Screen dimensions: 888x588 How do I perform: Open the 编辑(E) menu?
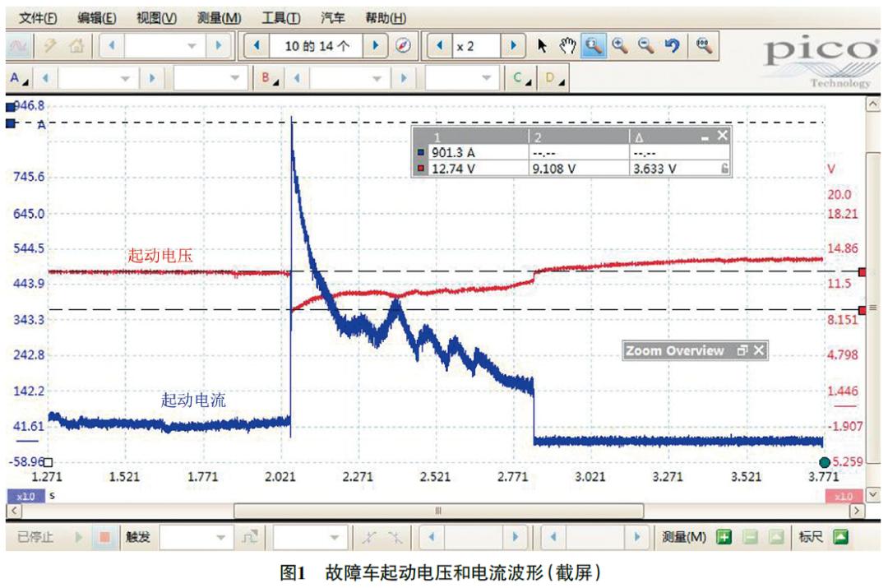click(x=97, y=18)
